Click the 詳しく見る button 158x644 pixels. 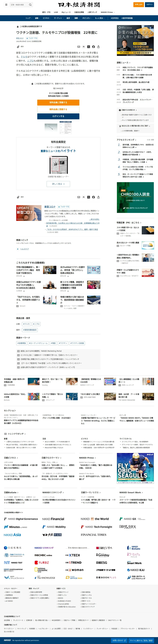[58, 184]
